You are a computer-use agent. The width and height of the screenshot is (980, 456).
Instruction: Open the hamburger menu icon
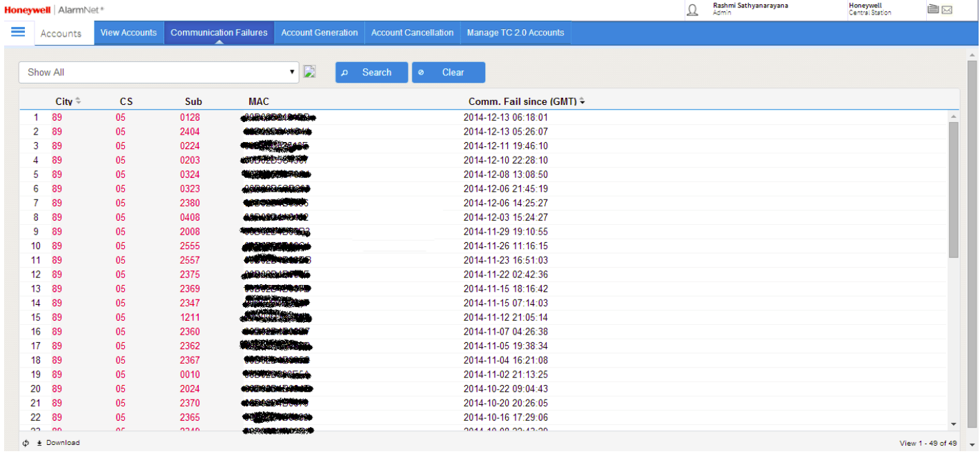pyautogui.click(x=18, y=32)
